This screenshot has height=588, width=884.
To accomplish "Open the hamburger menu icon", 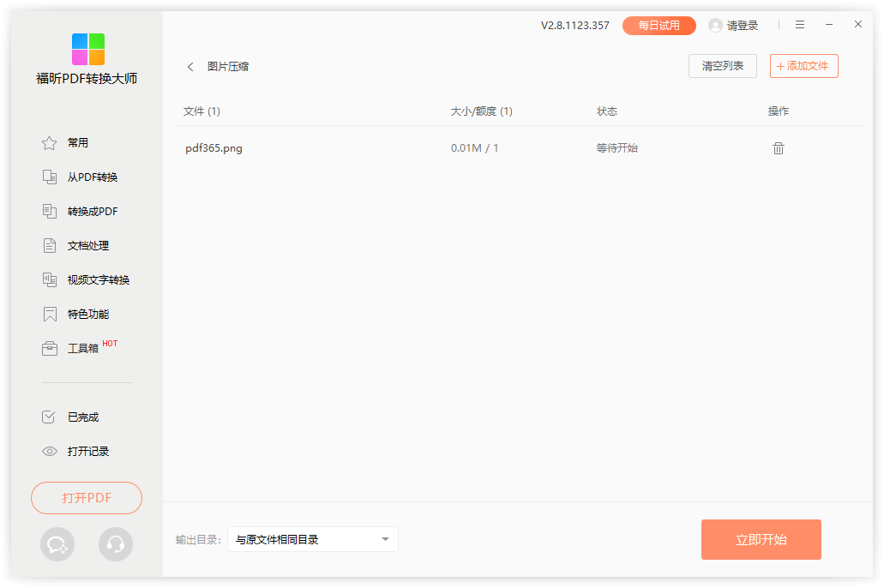I will click(x=799, y=25).
